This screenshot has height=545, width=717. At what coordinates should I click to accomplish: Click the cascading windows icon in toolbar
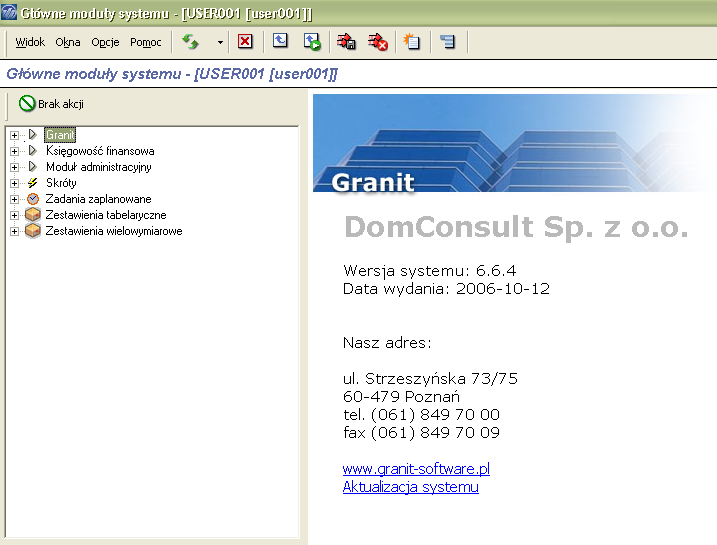(447, 42)
